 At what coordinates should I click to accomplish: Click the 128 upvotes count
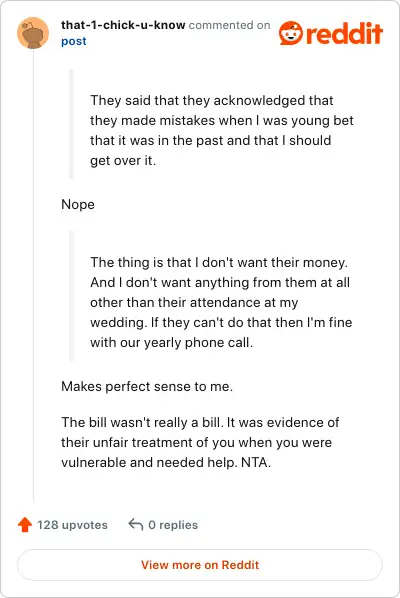tap(72, 525)
